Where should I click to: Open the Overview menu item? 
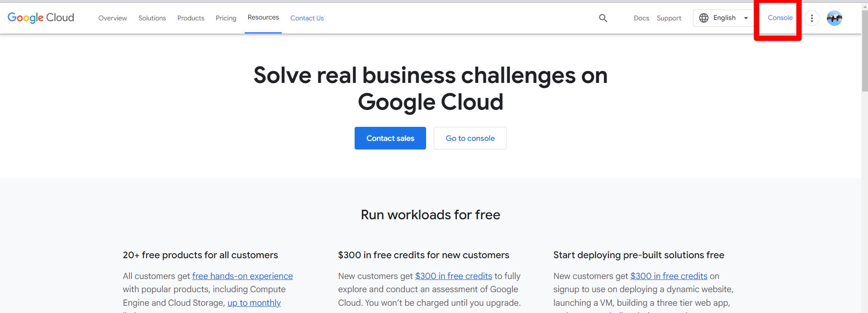[113, 18]
